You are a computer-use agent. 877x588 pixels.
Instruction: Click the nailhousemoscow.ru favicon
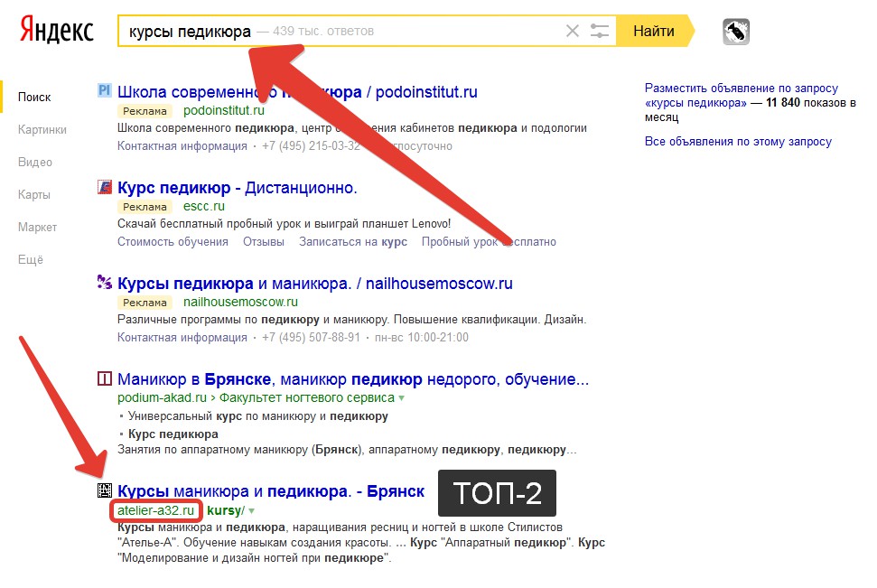(x=104, y=282)
